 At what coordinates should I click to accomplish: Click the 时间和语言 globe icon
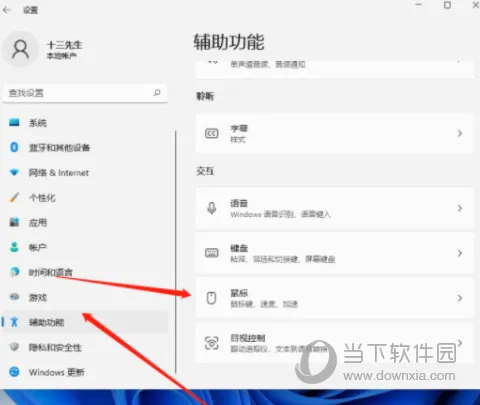[x=14, y=272]
